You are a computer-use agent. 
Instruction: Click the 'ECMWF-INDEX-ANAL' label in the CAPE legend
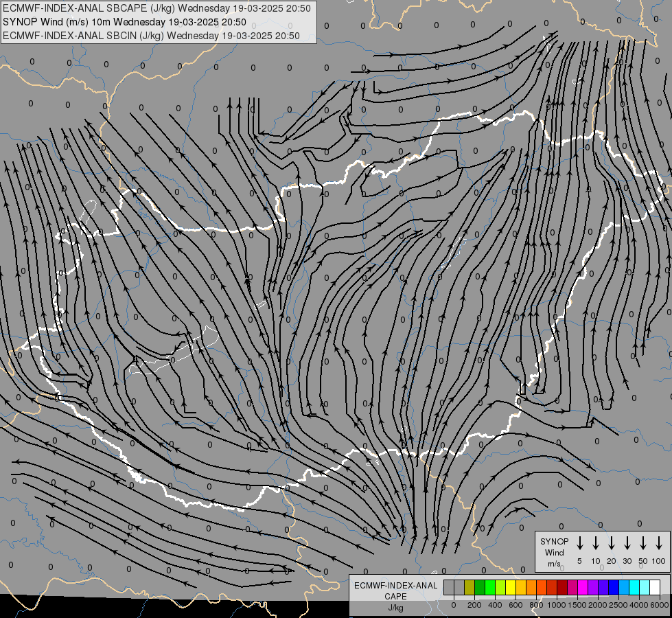[x=395, y=586]
